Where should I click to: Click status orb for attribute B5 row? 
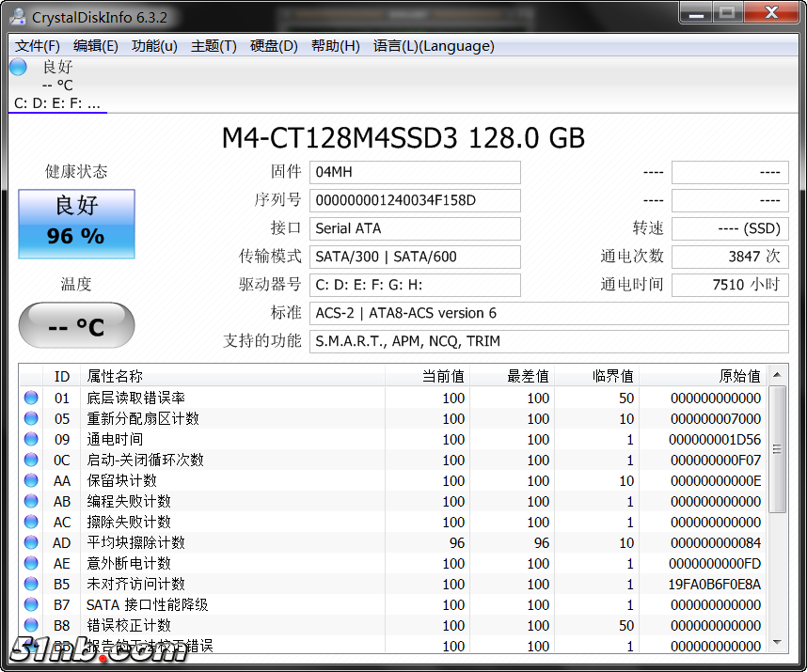tap(31, 584)
